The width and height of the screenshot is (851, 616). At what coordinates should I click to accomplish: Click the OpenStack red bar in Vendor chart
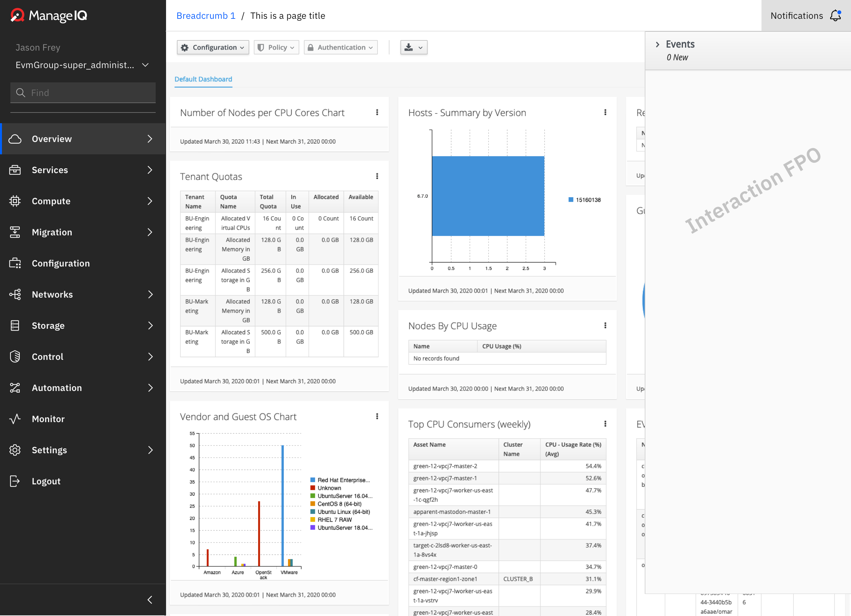click(259, 534)
